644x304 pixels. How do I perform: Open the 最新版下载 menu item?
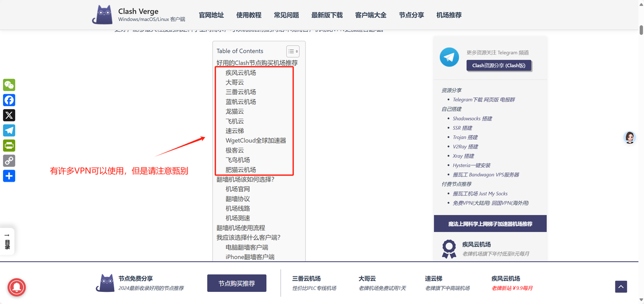(x=327, y=15)
